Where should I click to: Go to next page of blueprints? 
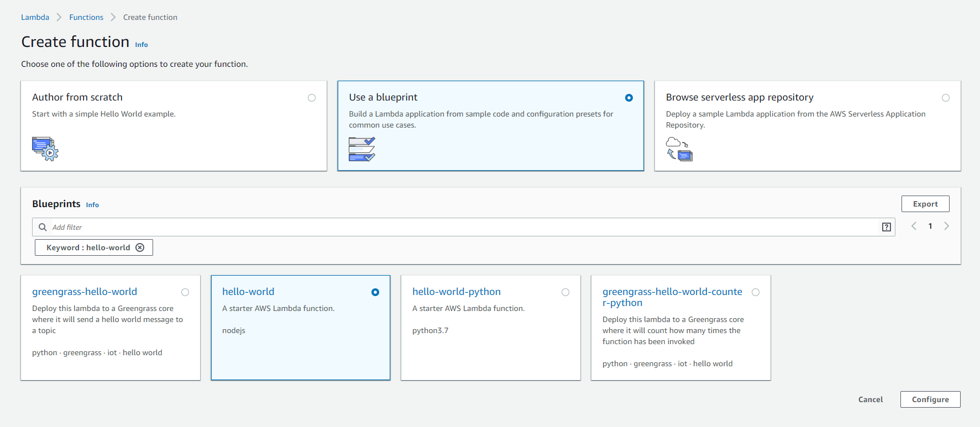946,226
